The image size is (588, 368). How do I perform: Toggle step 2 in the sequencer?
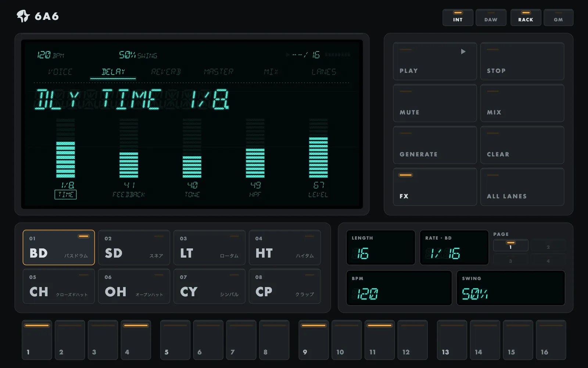click(70, 340)
